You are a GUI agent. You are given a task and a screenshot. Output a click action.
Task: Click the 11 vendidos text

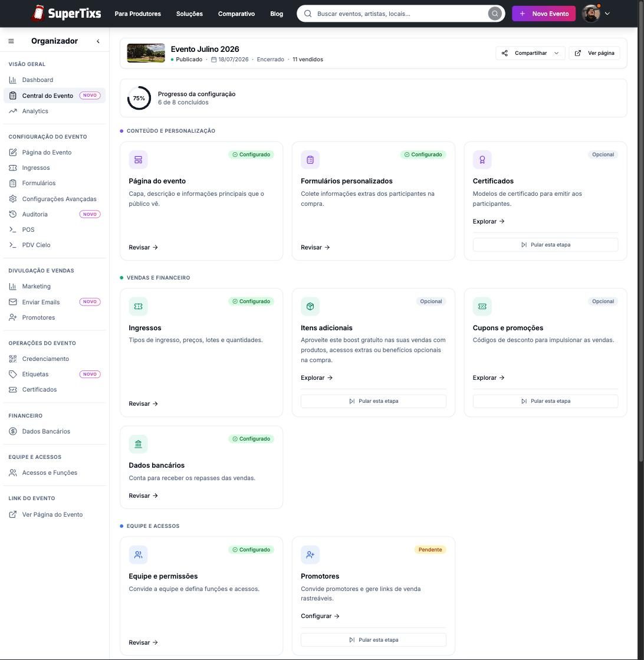pyautogui.click(x=308, y=60)
